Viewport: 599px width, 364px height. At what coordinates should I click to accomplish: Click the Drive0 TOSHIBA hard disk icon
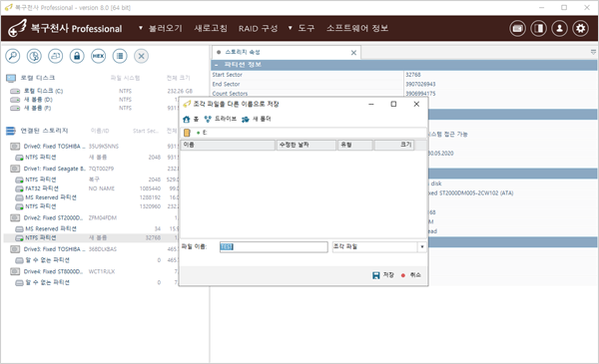pos(15,147)
